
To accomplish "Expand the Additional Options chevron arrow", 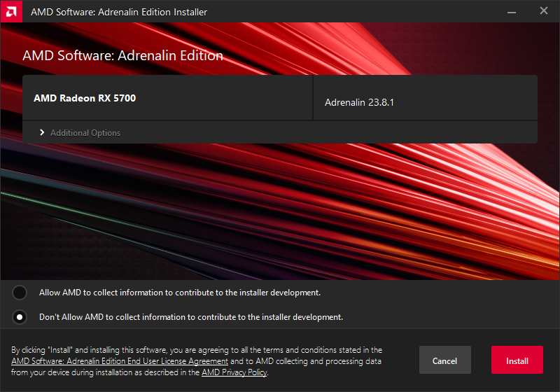I will pos(42,132).
